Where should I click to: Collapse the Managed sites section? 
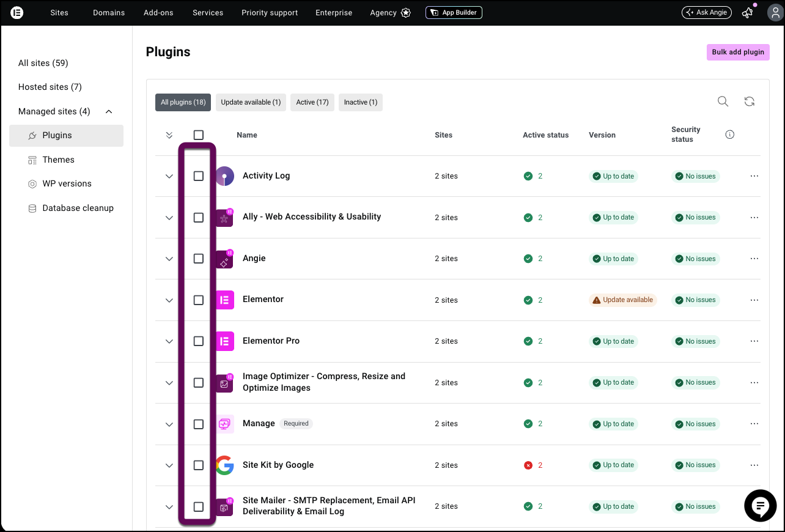pyautogui.click(x=109, y=111)
